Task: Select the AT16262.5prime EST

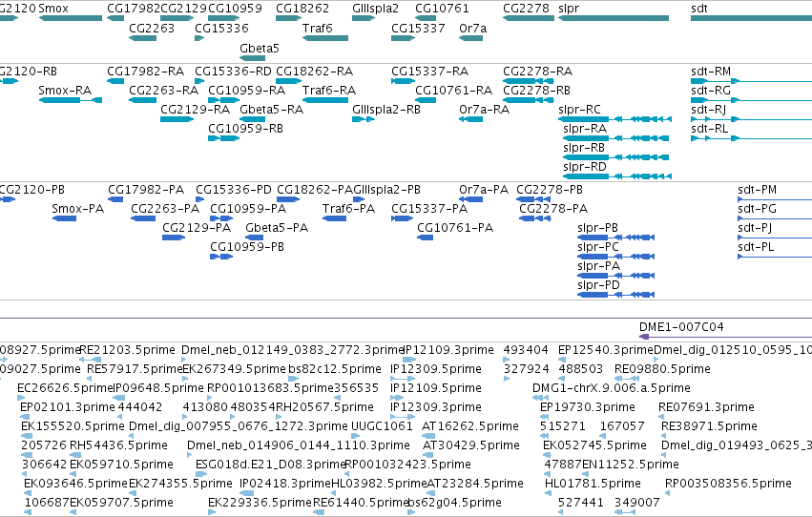Action: point(428,436)
